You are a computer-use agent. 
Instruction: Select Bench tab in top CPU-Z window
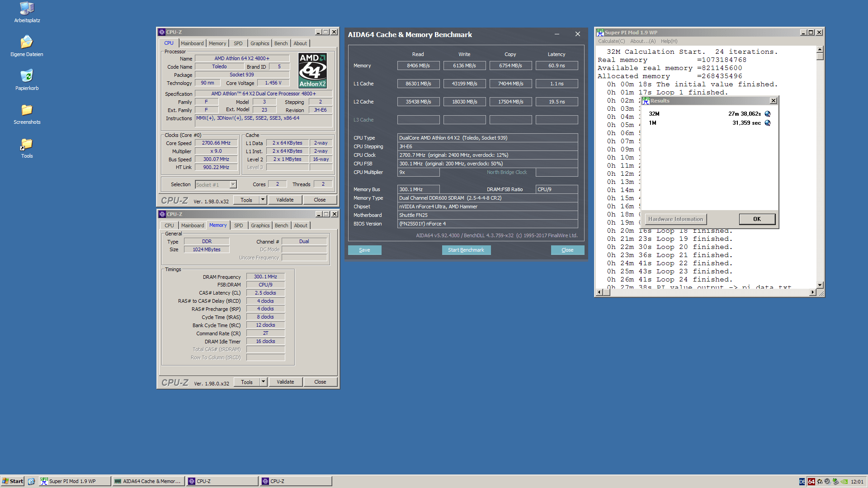point(281,43)
